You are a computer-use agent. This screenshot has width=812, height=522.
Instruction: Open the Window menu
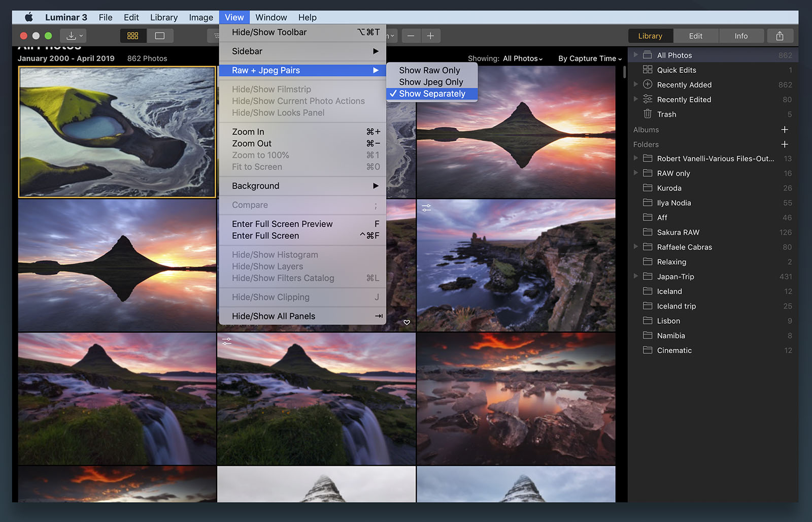click(271, 17)
